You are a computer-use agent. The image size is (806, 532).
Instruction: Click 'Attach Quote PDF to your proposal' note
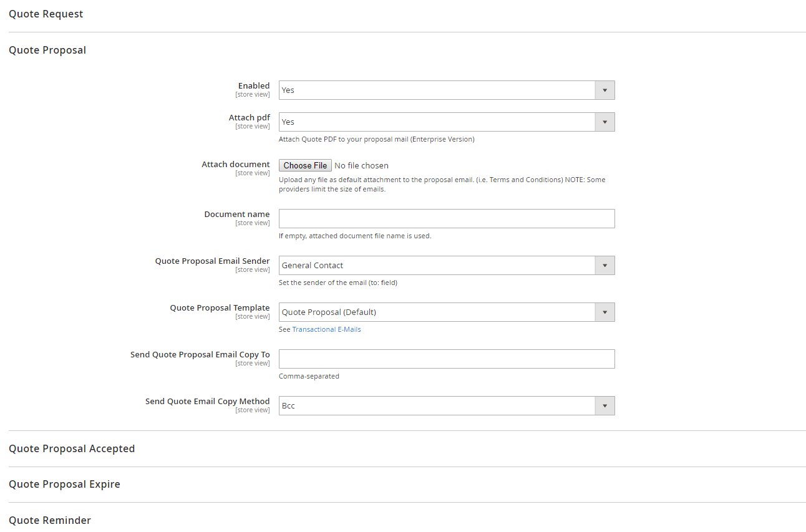click(377, 139)
